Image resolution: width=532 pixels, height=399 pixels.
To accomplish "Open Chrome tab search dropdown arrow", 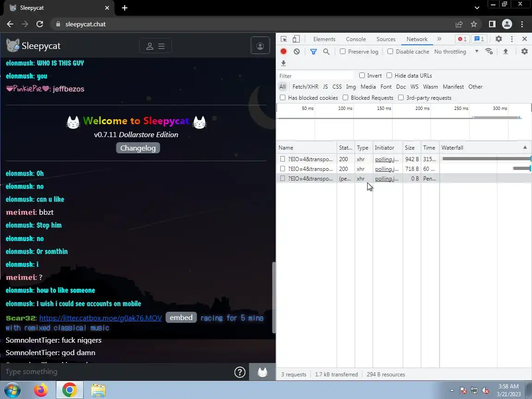I will [477, 8].
